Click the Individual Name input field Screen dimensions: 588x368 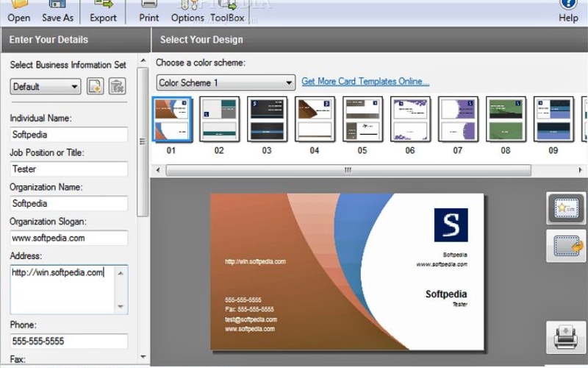(x=69, y=135)
